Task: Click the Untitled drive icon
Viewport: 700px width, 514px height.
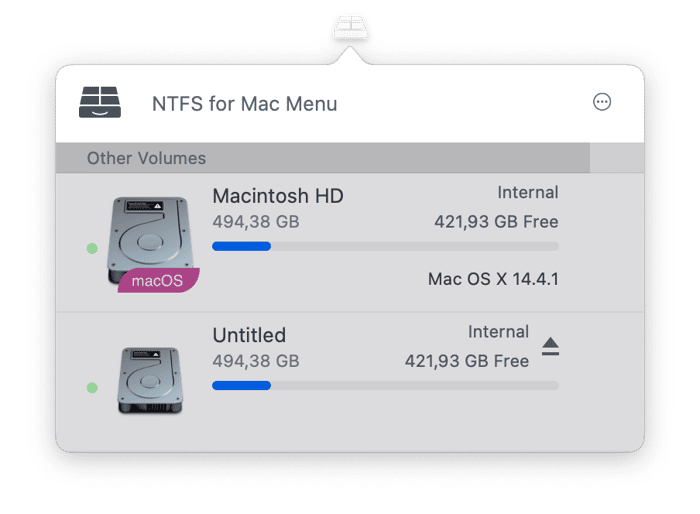Action: pos(149,380)
